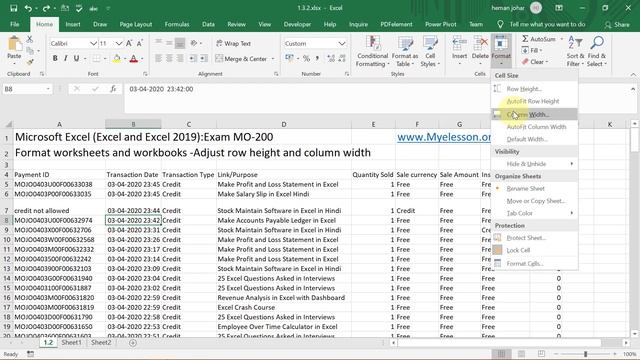Switch to the Insert ribbon tab
This screenshot has width=640, height=360.
point(73,24)
